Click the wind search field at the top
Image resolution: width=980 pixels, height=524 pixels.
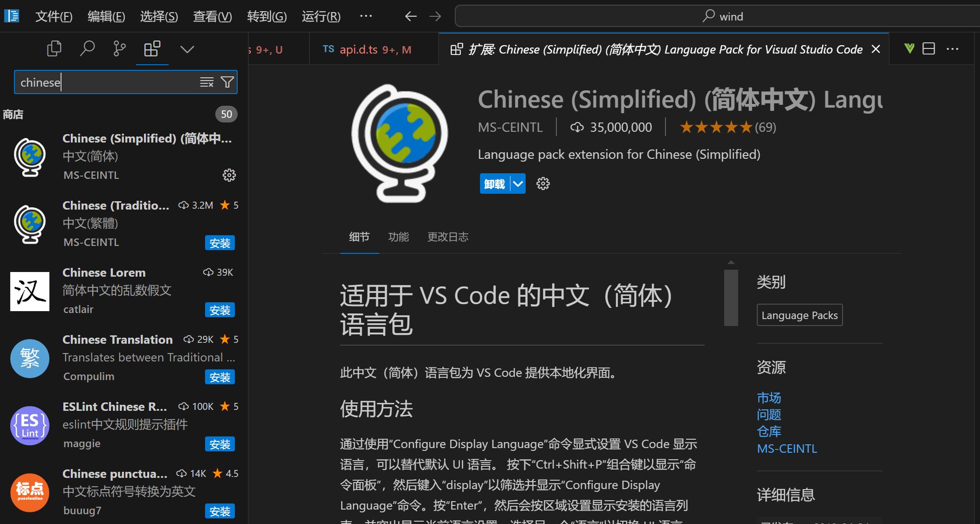coord(718,16)
